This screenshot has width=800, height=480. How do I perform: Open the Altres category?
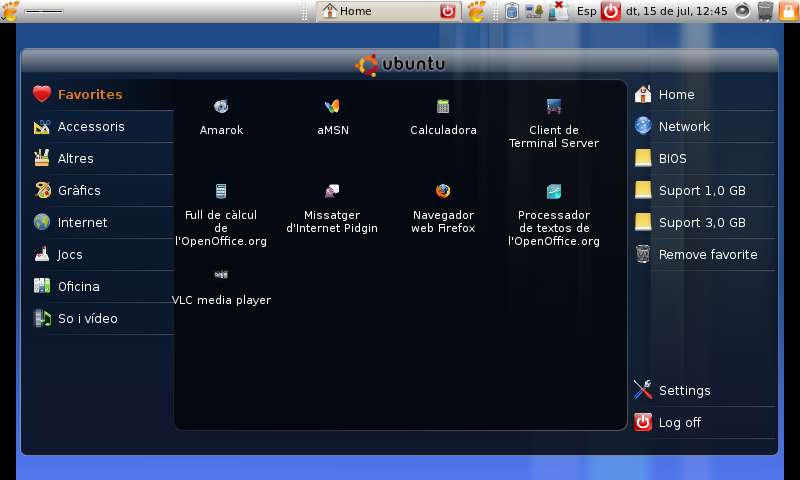103,159
